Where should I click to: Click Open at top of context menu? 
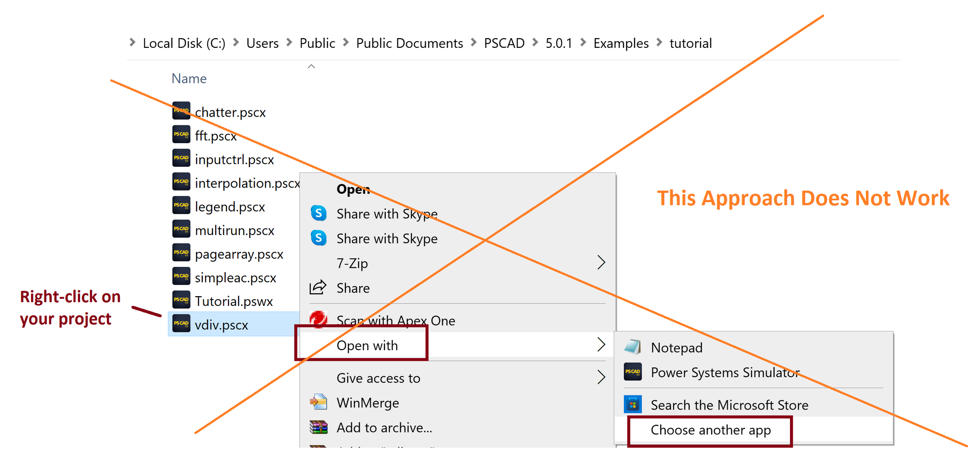tap(353, 189)
